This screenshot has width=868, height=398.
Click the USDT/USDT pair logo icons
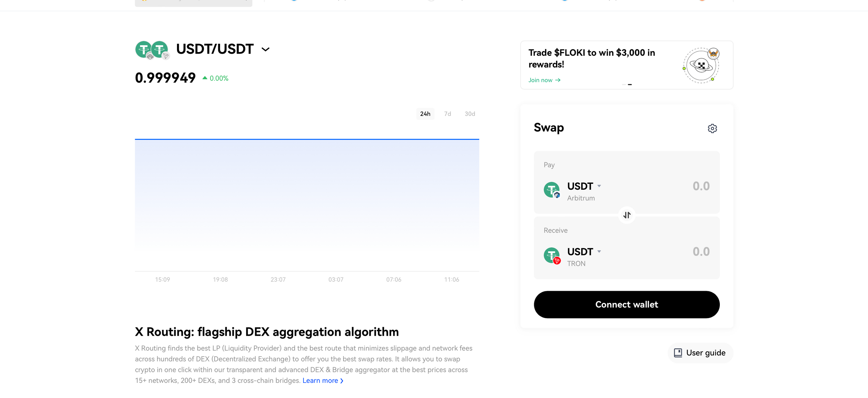(x=153, y=50)
